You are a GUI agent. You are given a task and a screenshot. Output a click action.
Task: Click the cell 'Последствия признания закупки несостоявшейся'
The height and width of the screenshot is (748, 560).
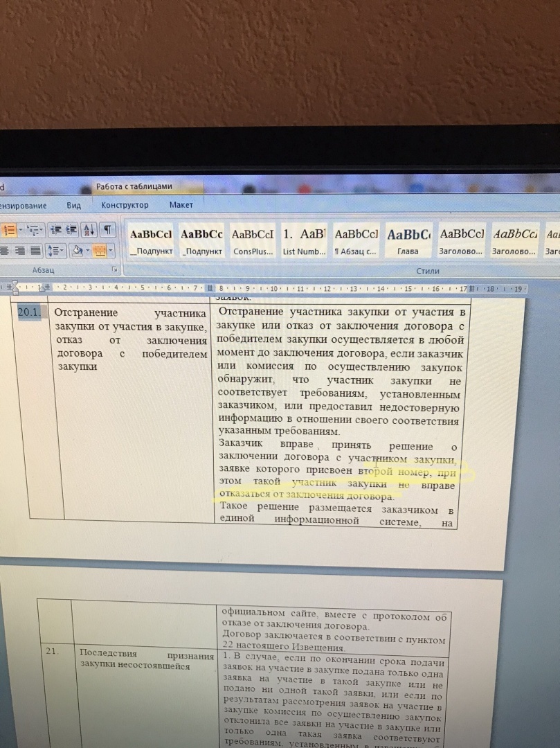click(147, 659)
